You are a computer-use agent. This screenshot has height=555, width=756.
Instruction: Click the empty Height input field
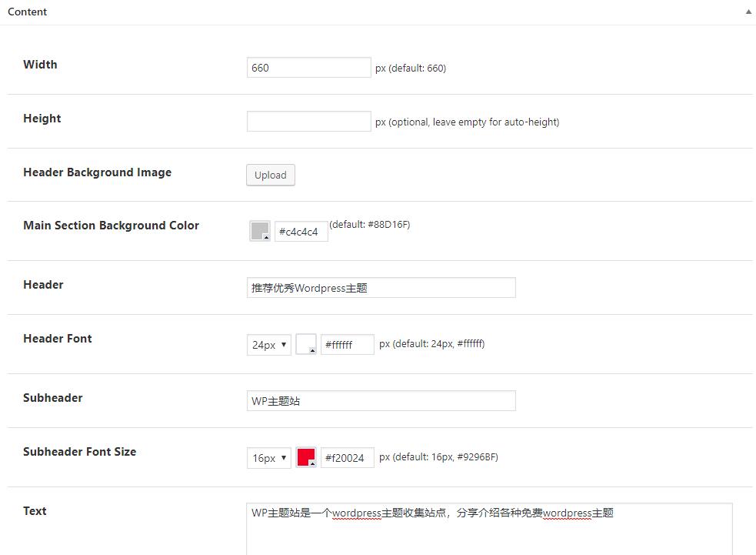[308, 121]
